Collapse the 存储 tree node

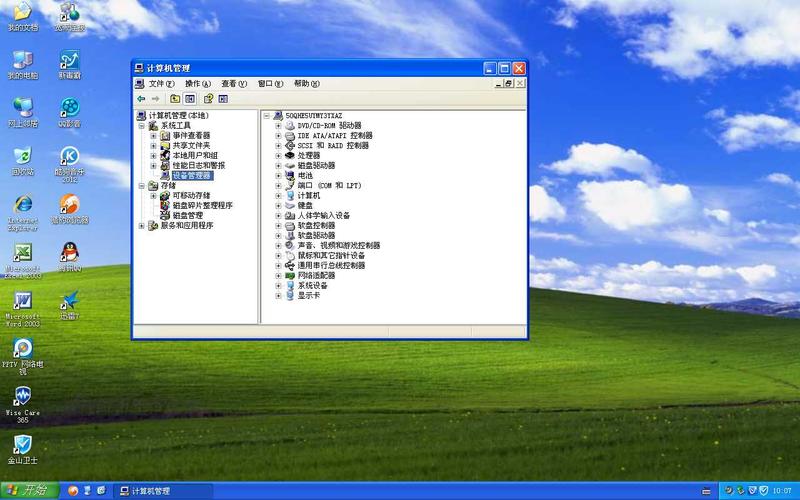click(x=141, y=186)
